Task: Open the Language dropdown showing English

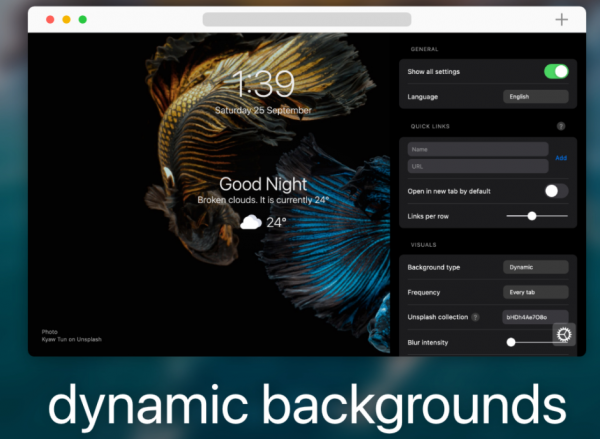Action: click(x=535, y=97)
